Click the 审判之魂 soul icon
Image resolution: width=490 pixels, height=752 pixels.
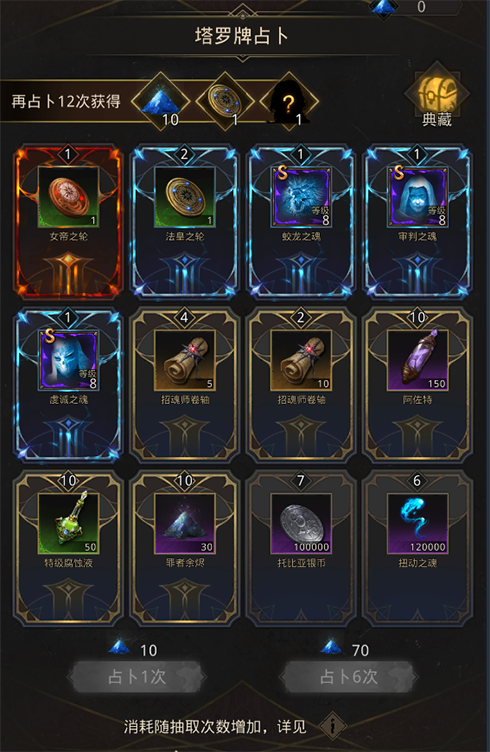[x=417, y=197]
